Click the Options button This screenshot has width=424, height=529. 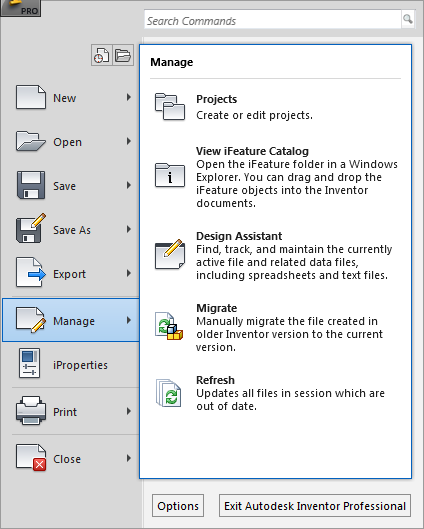pyautogui.click(x=178, y=506)
